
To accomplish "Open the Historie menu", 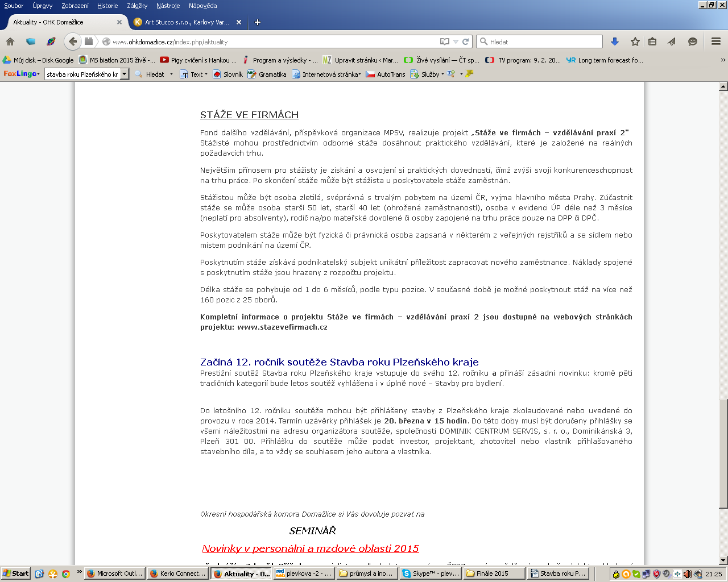I will coord(107,6).
